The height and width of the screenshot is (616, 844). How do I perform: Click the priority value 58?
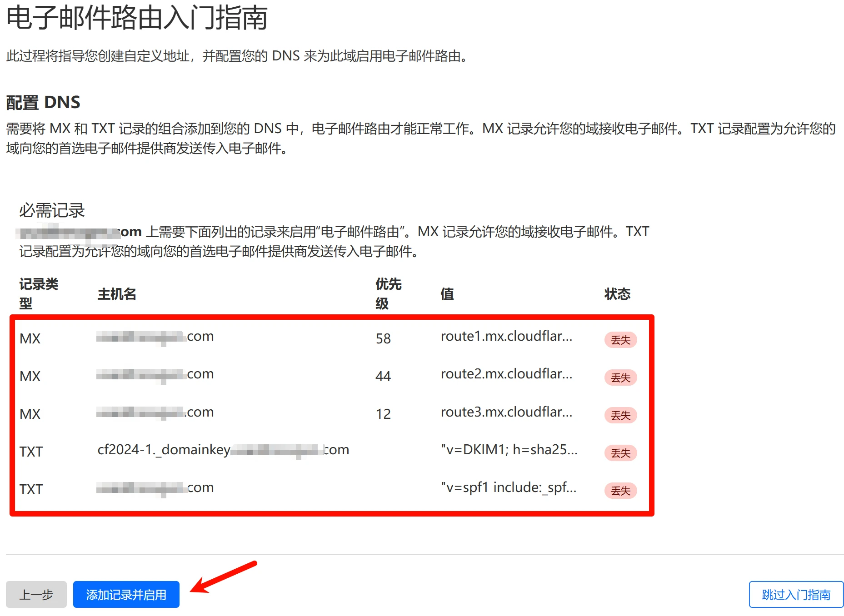tap(383, 338)
